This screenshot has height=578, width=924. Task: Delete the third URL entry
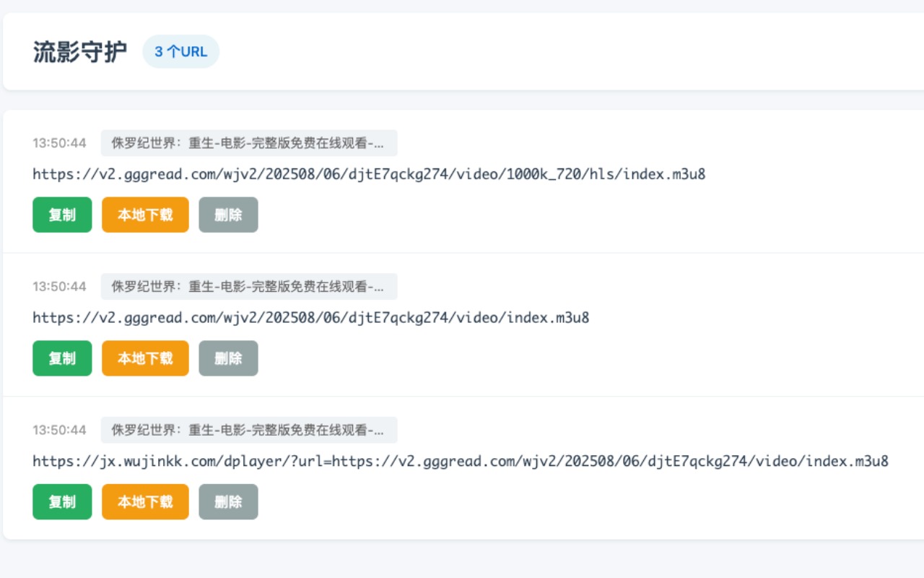coord(228,501)
